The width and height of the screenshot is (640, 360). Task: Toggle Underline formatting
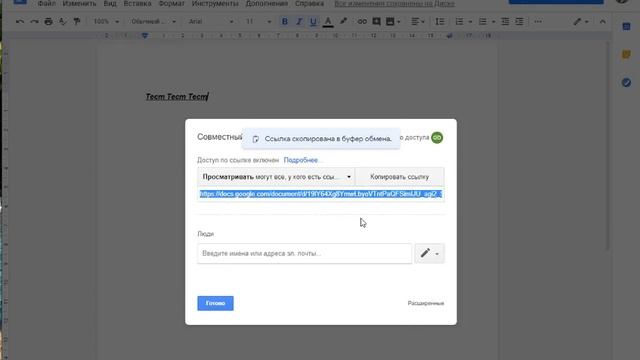click(x=313, y=22)
